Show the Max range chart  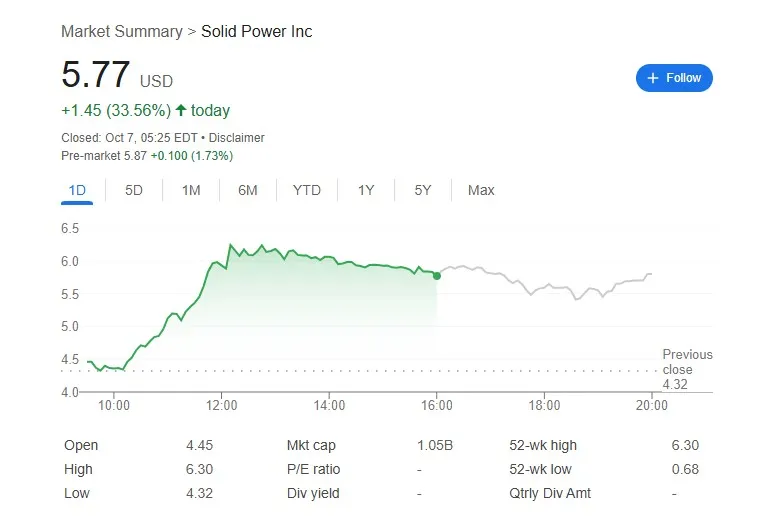tap(481, 190)
